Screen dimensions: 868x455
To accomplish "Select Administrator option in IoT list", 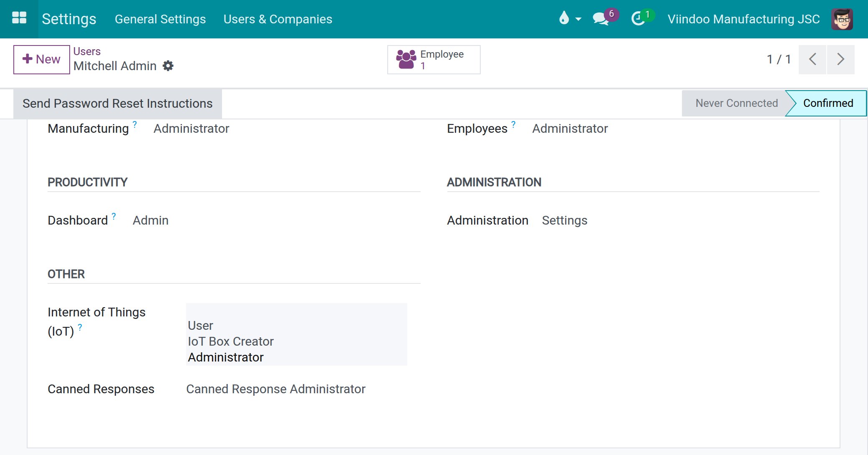I will pos(226,357).
